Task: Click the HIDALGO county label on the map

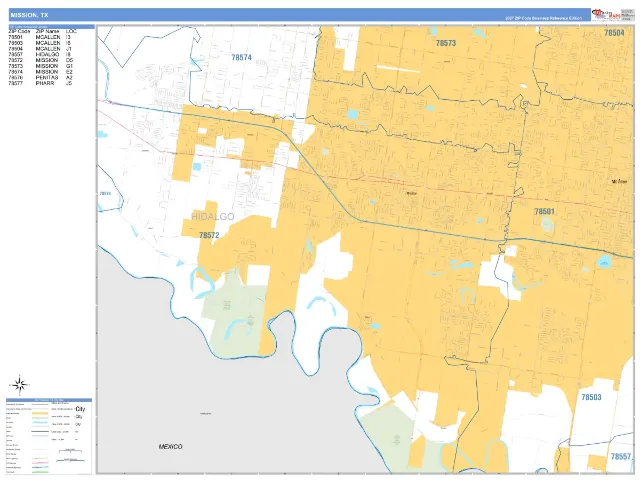Action: point(213,217)
